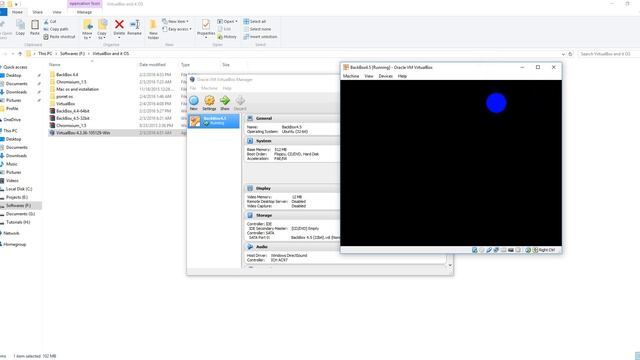The height and width of the screenshot is (360, 640).
Task: Click This PC in the address breadcrumb
Action: (x=45, y=53)
